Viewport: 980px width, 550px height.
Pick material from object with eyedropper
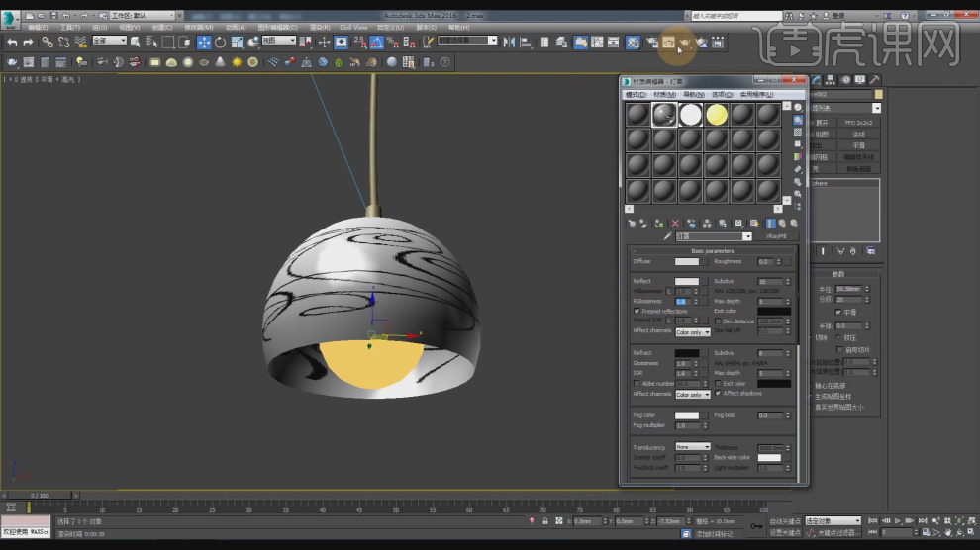coord(666,236)
